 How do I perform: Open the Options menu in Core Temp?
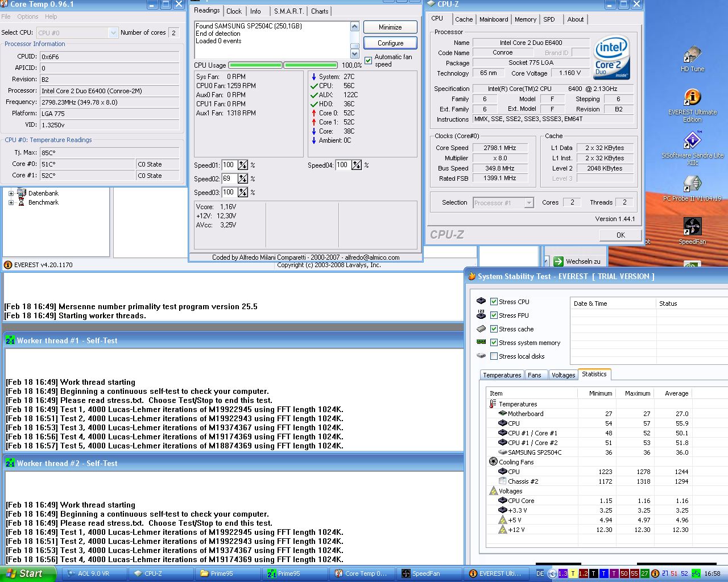(28, 16)
